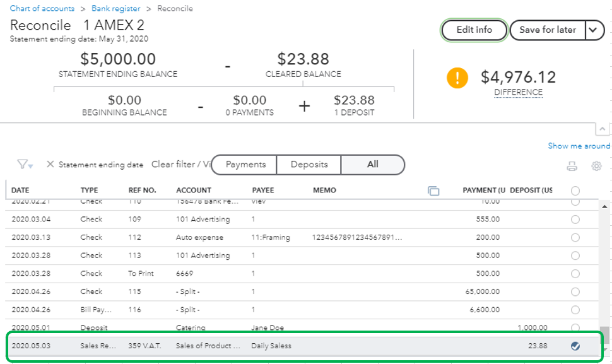Sort by the ACCOUNT column header
This screenshot has width=612, height=364.
(194, 191)
